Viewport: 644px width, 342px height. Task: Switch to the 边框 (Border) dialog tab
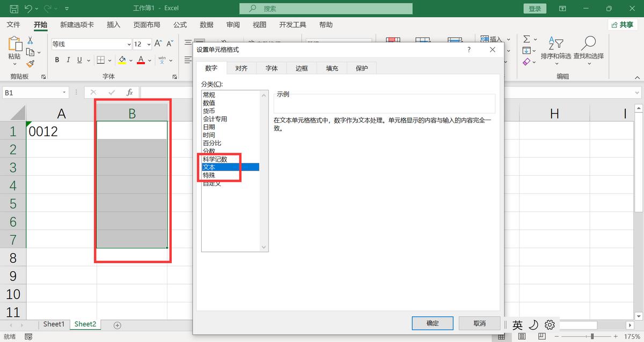coord(301,68)
